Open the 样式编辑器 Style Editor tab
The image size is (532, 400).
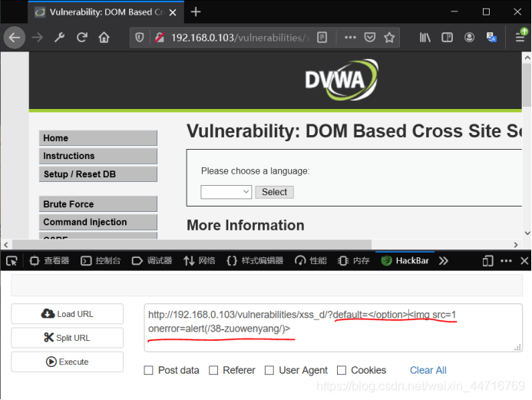point(255,261)
